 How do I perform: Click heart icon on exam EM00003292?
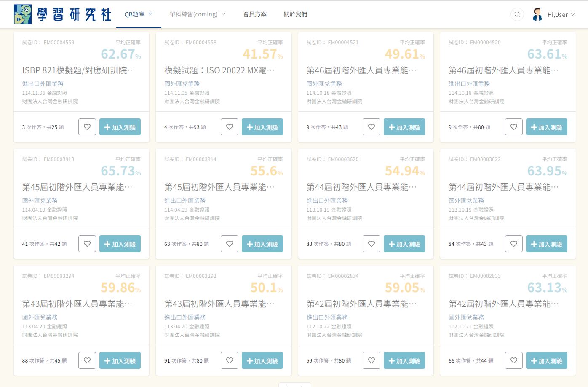230,360
